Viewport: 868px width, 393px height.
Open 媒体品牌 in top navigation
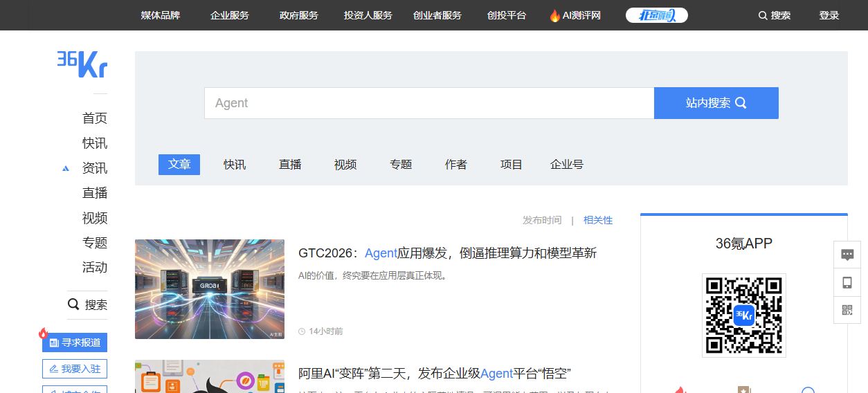click(160, 15)
